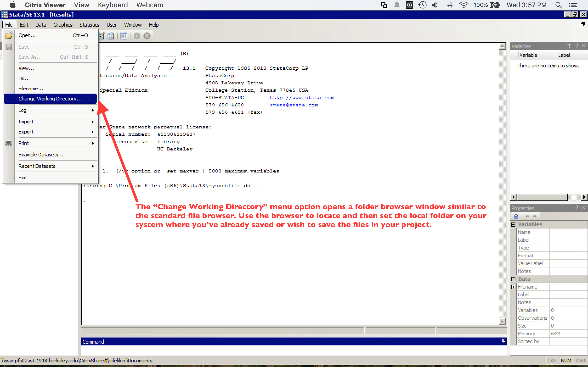Pin the Command window
Screen dimensions: 588x367
pyautogui.click(x=503, y=341)
